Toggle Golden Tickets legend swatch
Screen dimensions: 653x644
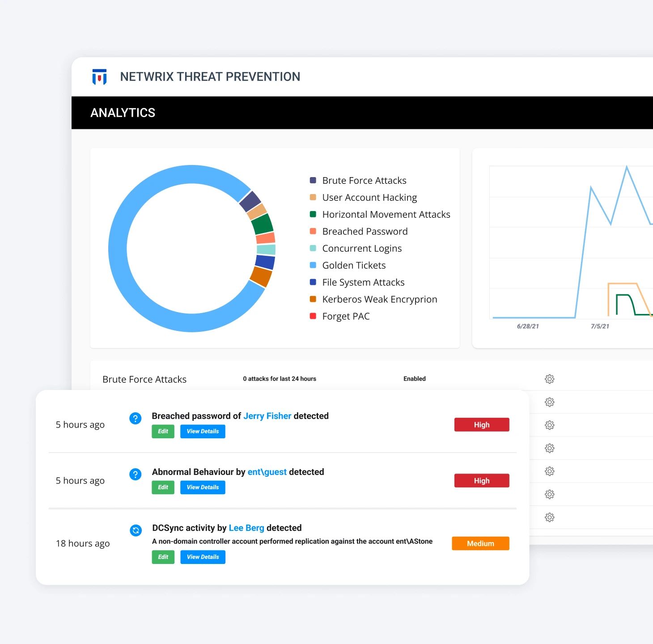(313, 265)
